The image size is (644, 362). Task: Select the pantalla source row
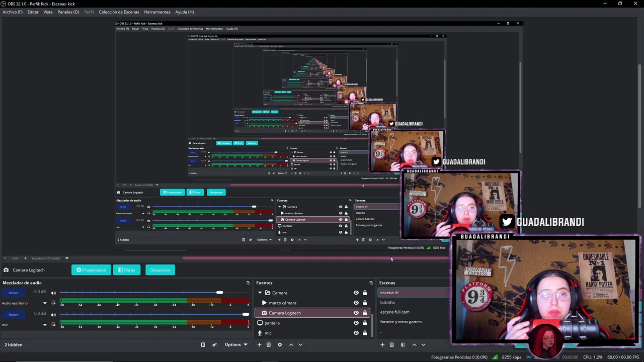pos(312,323)
